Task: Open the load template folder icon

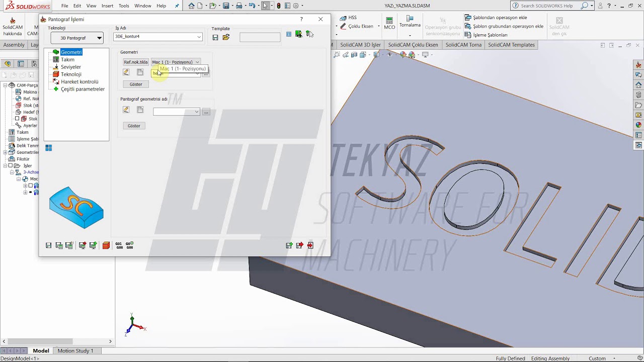Action: (226, 37)
